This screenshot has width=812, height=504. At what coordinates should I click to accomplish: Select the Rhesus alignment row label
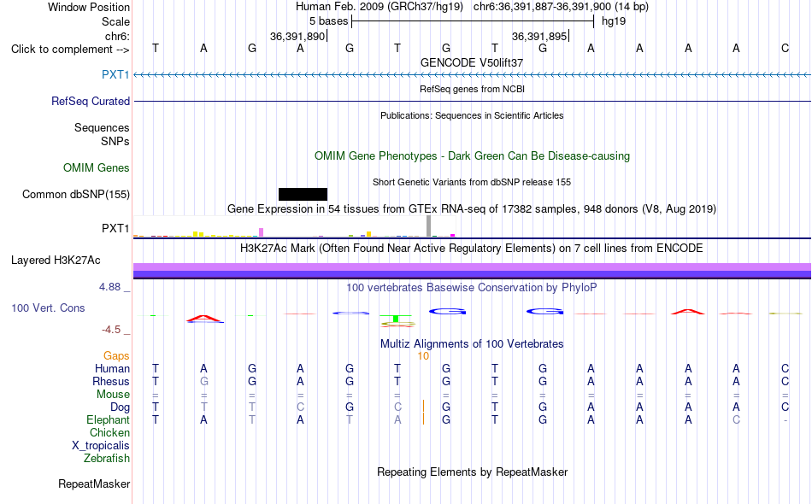coord(111,381)
